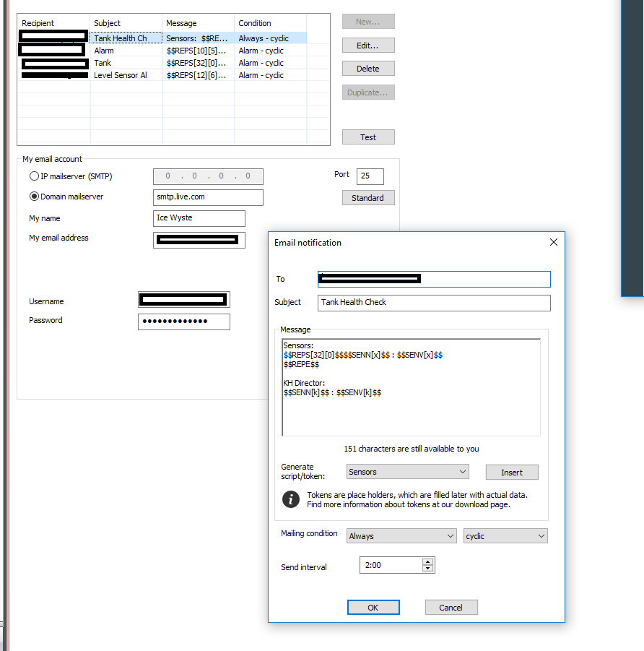The image size is (644, 651).
Task: Click the To recipient field
Action: (434, 279)
